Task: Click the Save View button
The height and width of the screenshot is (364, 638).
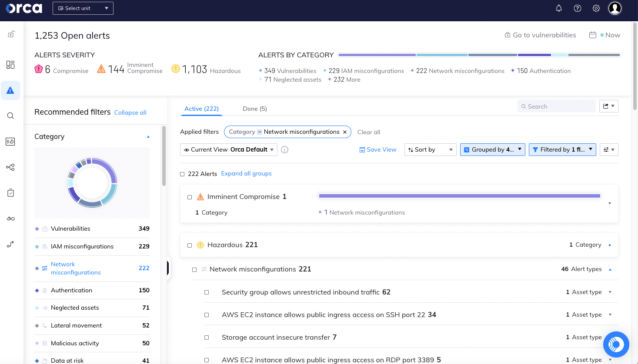Action: click(x=377, y=149)
